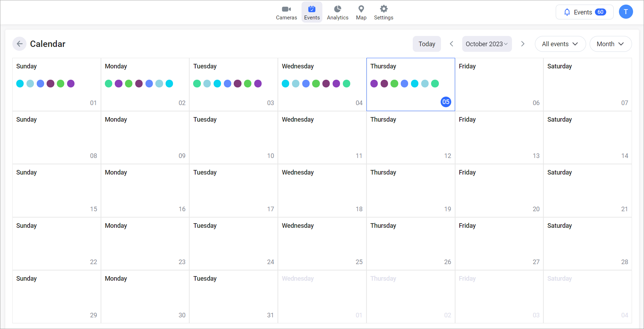Click the Today button
The width and height of the screenshot is (644, 329).
[427, 44]
